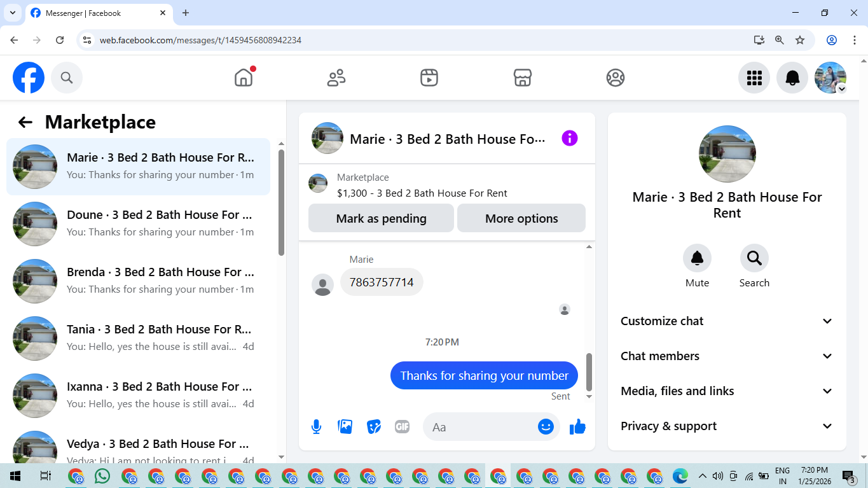
Task: Open the emoji picker smiley icon
Action: point(546,427)
